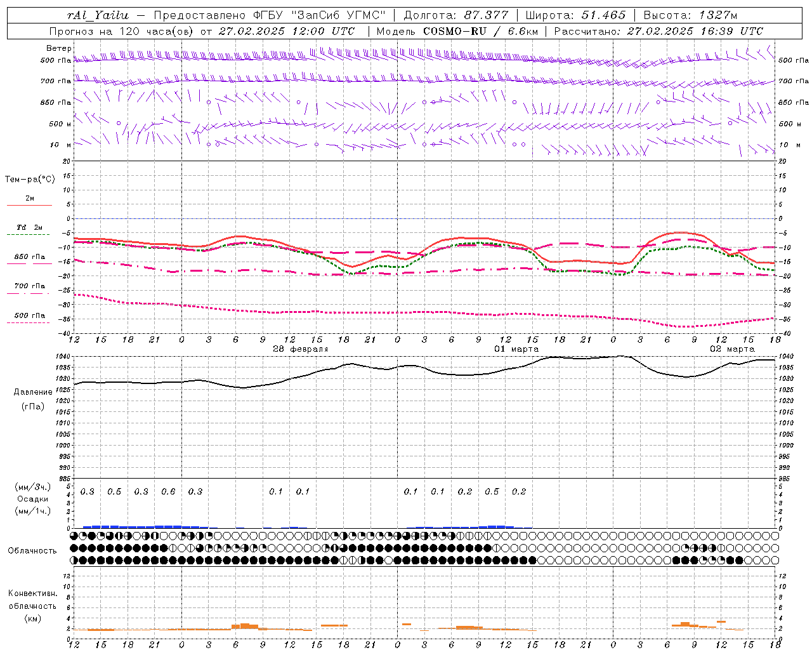Click the 'Высота: 1327м' elevation text
Screen dimensions: 812x650
tap(690, 16)
